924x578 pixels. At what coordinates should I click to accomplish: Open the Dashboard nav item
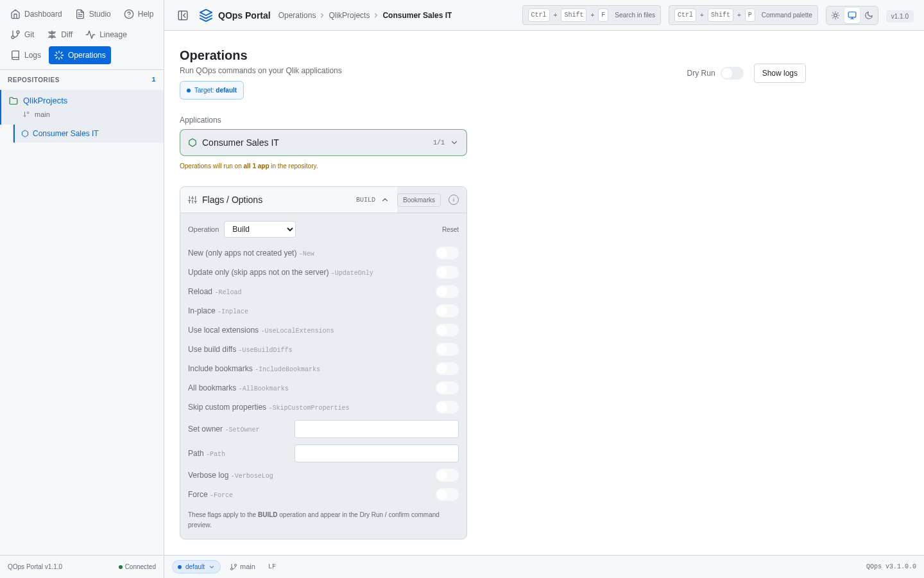[x=37, y=14]
